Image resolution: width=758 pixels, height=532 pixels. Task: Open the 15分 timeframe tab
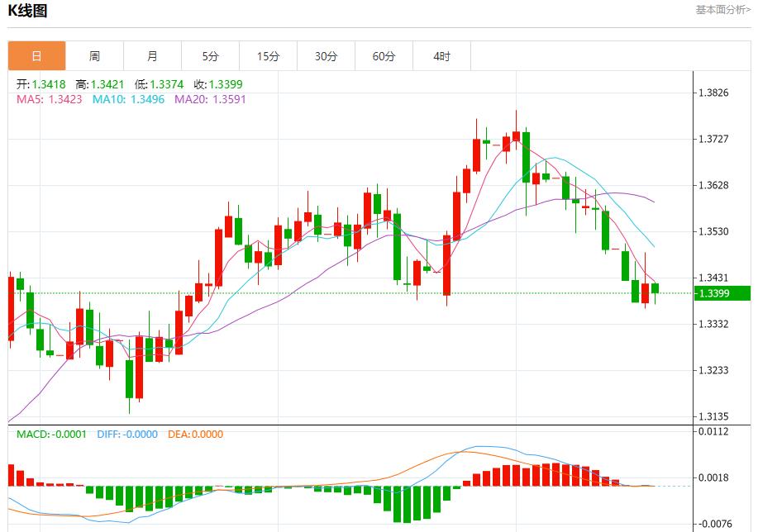point(268,56)
